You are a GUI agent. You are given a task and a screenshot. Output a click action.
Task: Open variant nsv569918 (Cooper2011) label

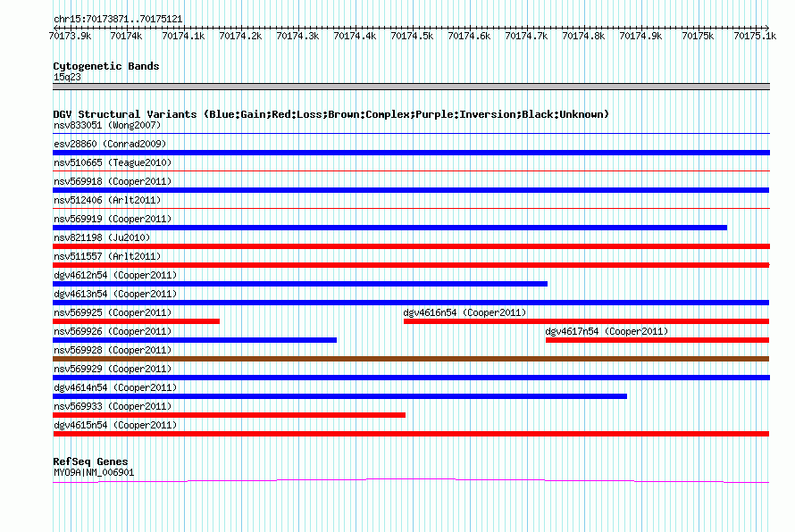click(113, 181)
